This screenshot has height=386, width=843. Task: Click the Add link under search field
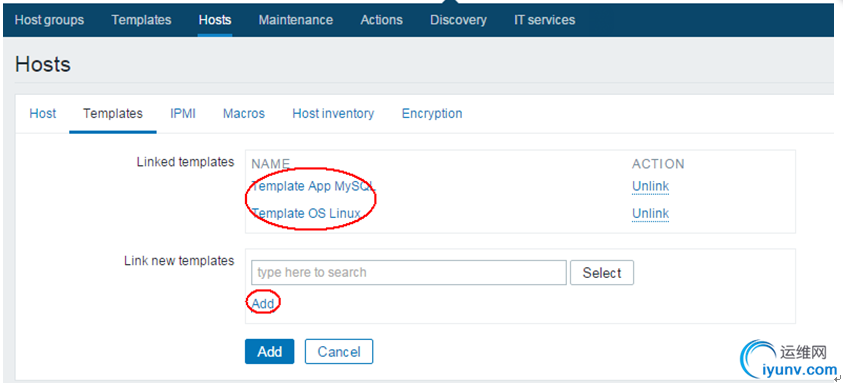pyautogui.click(x=263, y=304)
